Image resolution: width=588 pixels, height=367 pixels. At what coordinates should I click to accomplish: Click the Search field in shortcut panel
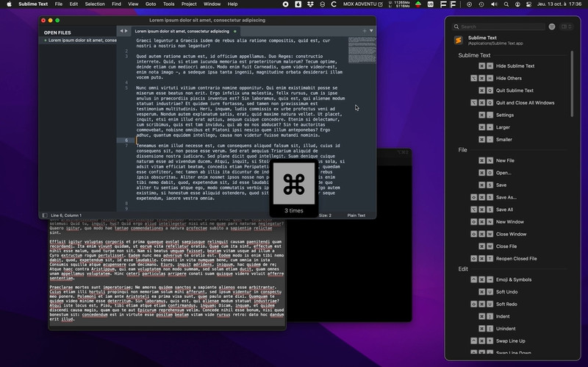(x=499, y=26)
